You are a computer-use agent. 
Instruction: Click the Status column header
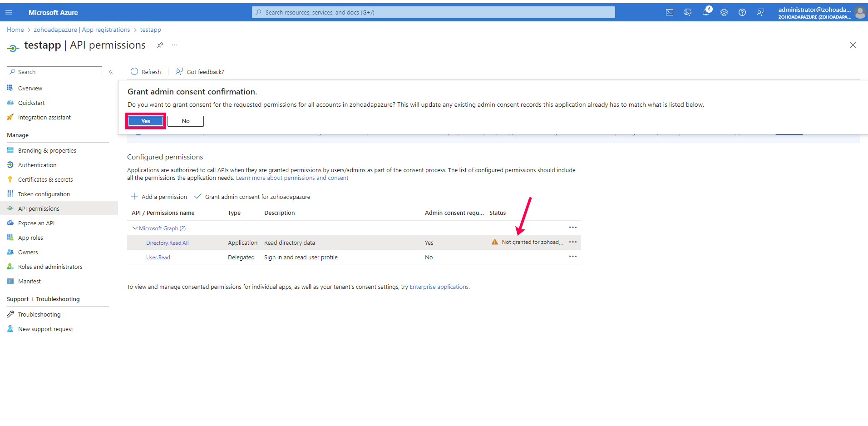point(498,213)
